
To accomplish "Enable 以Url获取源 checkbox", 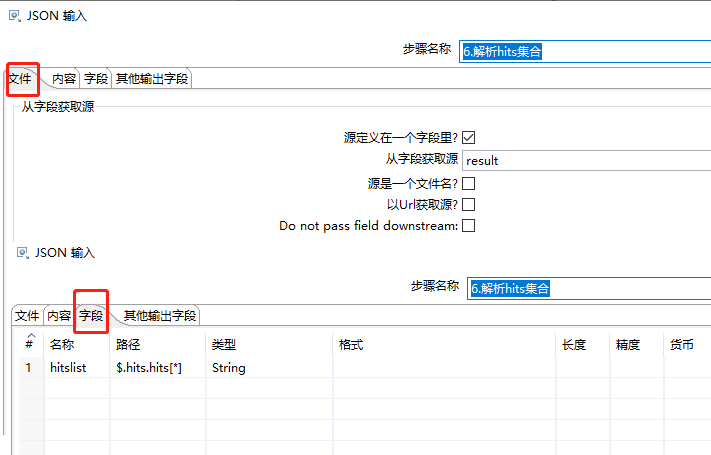I will [x=468, y=205].
